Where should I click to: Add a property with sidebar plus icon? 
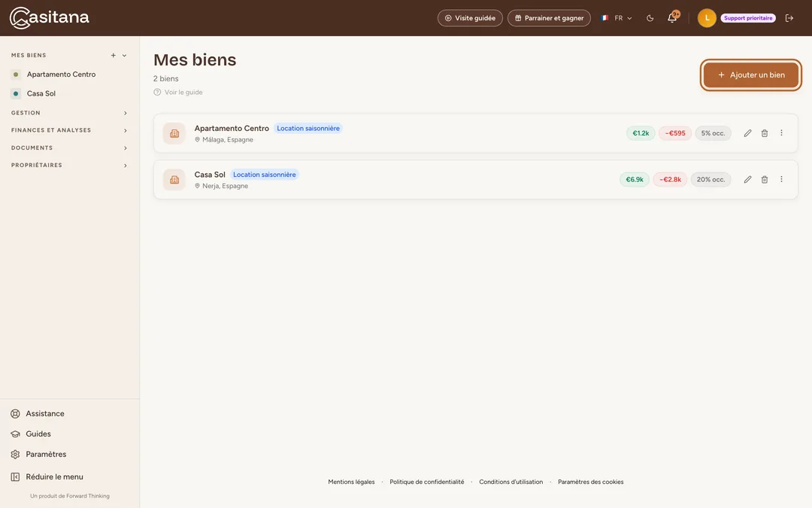coord(113,56)
